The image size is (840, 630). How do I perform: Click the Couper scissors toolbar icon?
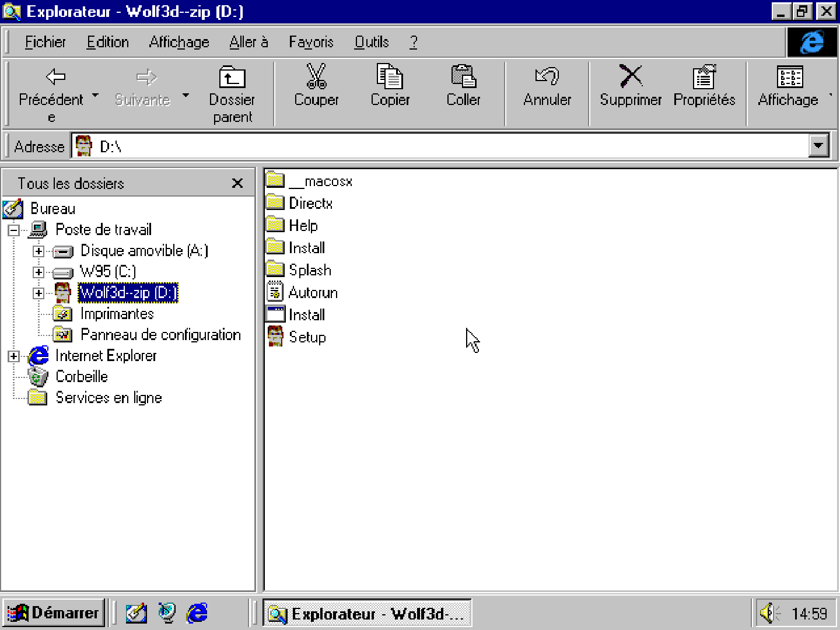[316, 77]
